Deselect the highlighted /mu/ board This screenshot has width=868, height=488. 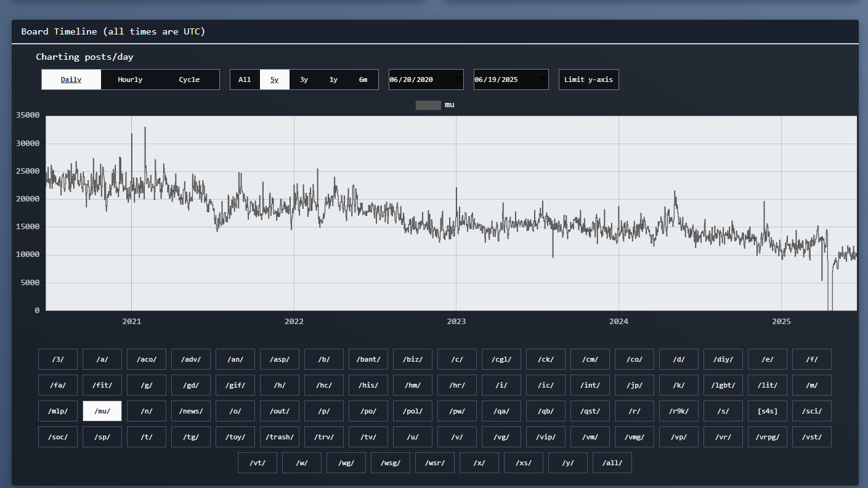102,411
